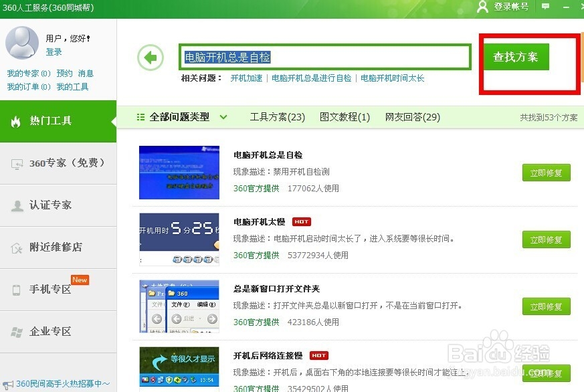Open 手机专区 section
This screenshot has height=392, width=584.
pyautogui.click(x=58, y=290)
